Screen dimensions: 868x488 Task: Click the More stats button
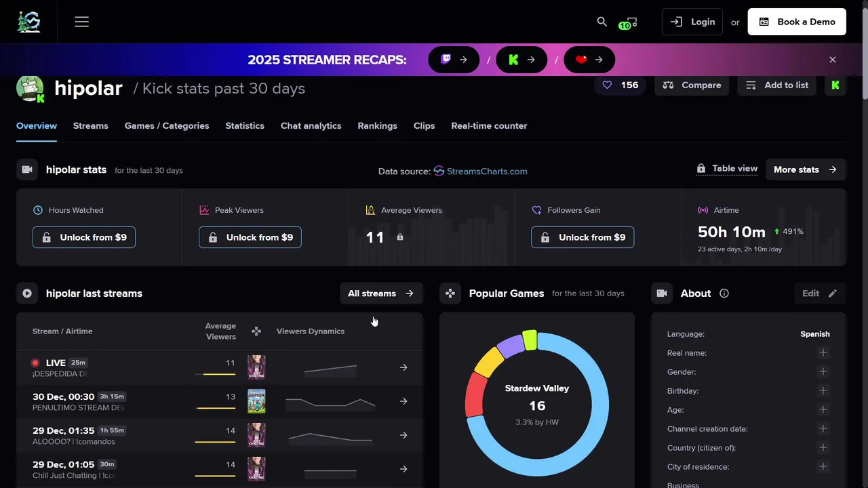click(806, 169)
